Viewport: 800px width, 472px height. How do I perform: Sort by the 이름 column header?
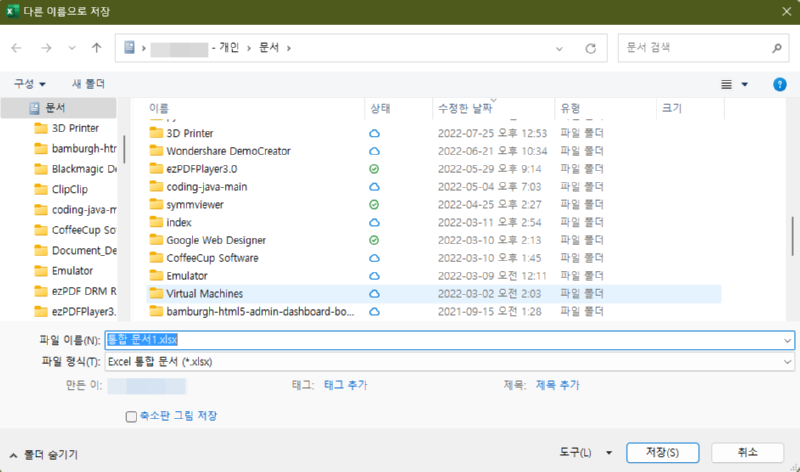159,108
